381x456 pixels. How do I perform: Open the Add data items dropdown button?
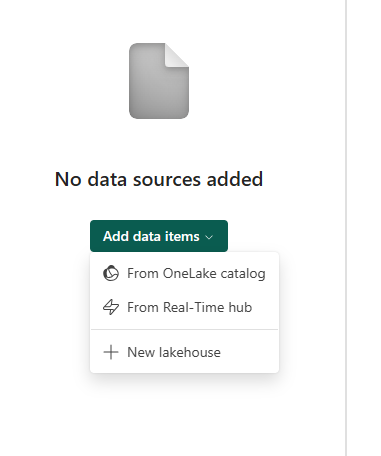[159, 236]
